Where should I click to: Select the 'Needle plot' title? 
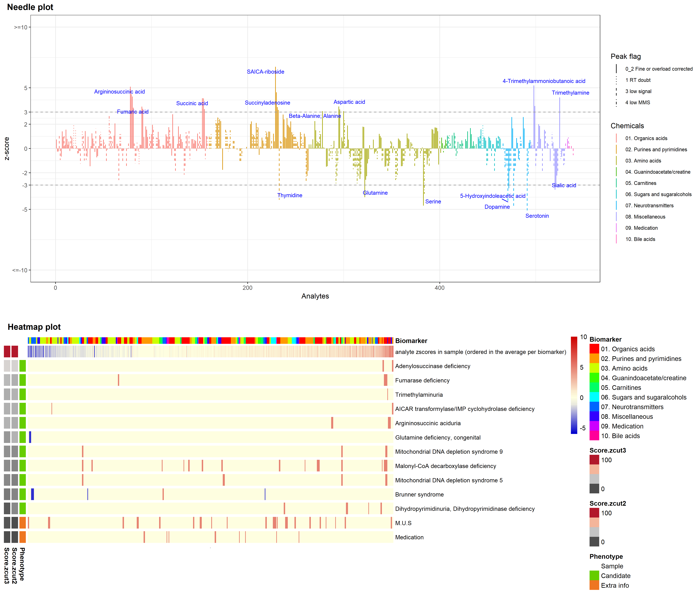coord(30,7)
